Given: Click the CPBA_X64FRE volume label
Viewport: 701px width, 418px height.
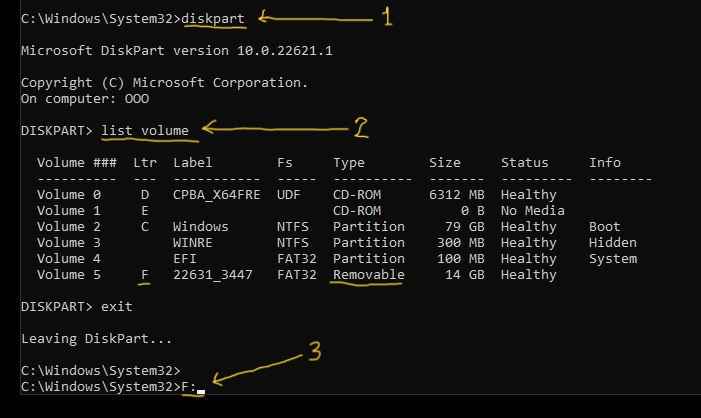Looking at the screenshot, I should point(217,195).
